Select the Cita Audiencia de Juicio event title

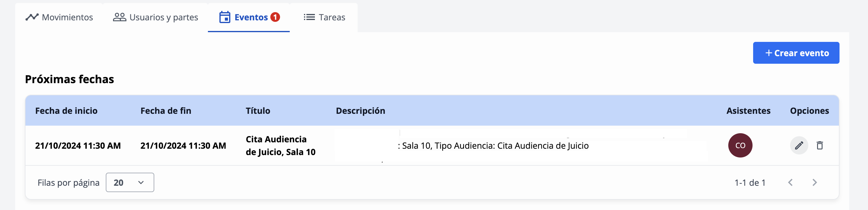point(280,146)
